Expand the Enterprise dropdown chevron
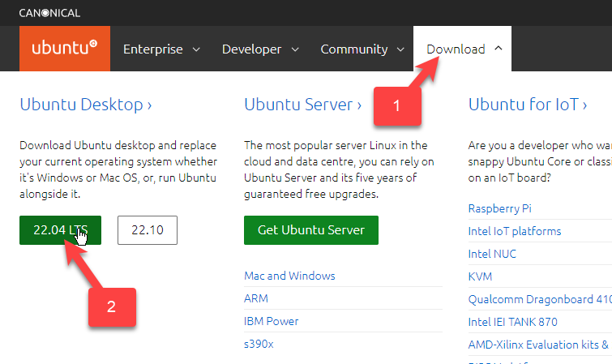Image resolution: width=612 pixels, height=364 pixels. tap(196, 49)
